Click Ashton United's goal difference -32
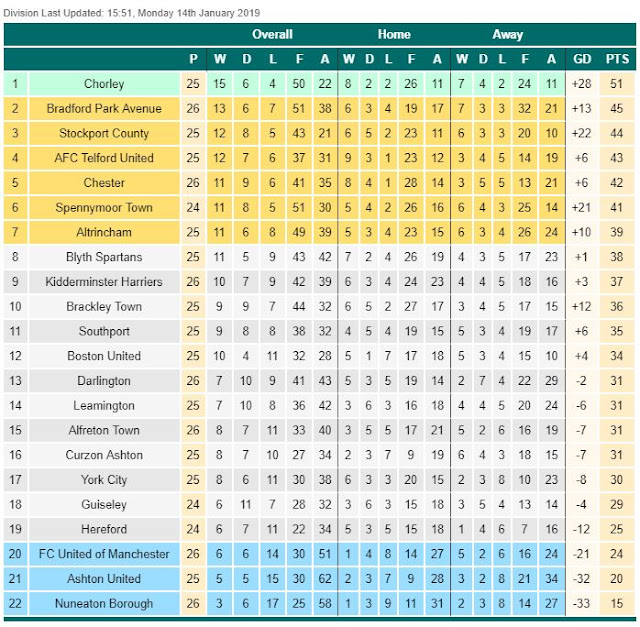Image resolution: width=640 pixels, height=627 pixels. pyautogui.click(x=581, y=578)
